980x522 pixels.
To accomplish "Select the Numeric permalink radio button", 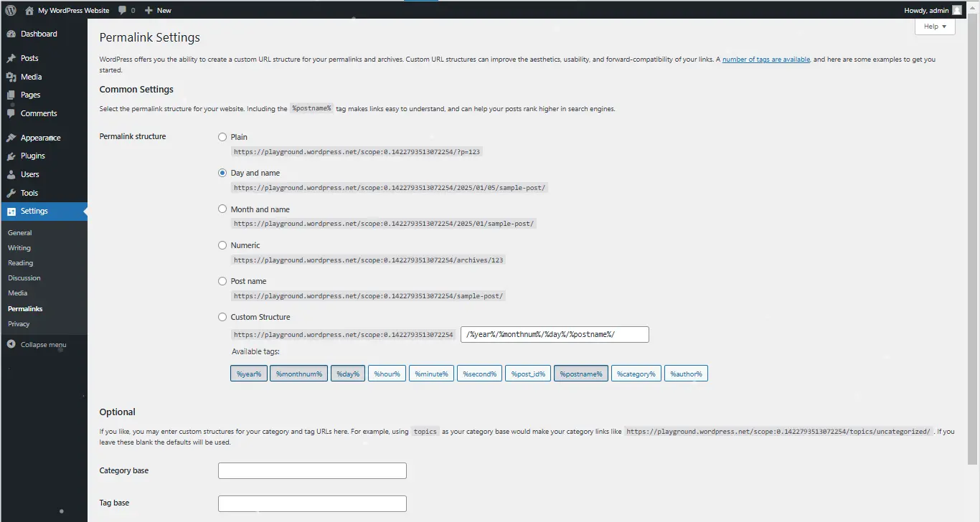I will click(222, 245).
